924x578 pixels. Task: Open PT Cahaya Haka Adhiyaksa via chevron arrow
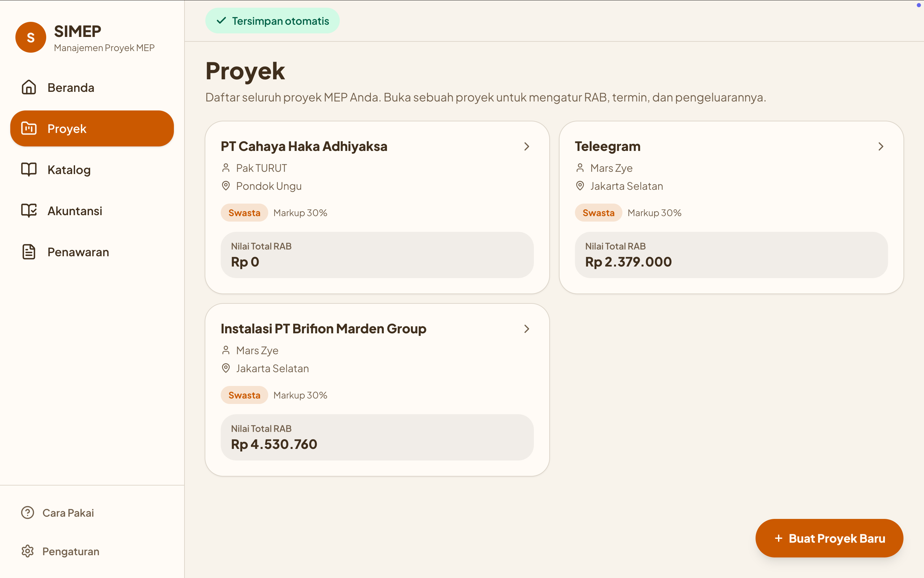(x=527, y=146)
